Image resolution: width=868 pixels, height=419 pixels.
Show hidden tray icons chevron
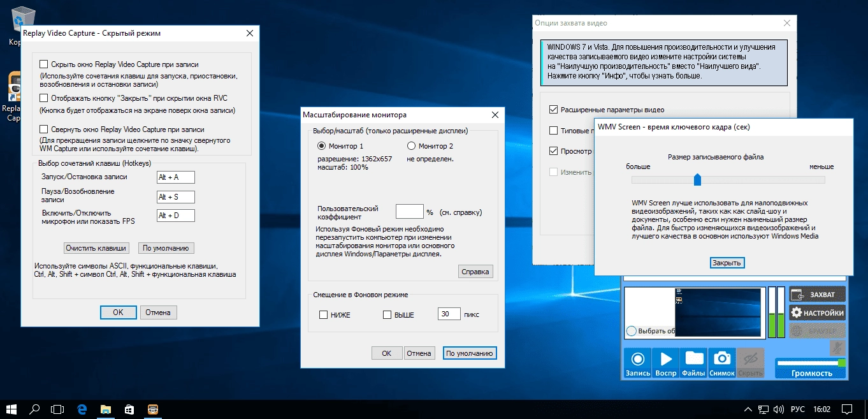748,409
